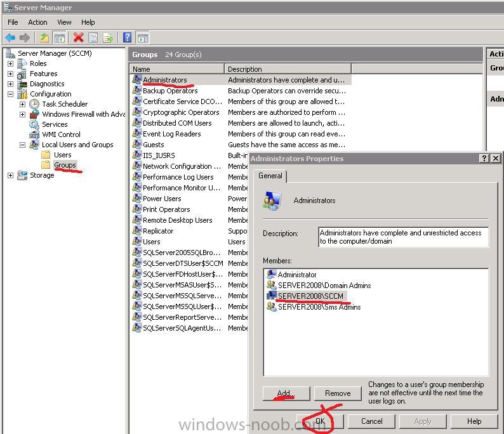Viewport: 504px width, 434px height.
Task: Click the Domain Admins member icon
Action: [271, 285]
